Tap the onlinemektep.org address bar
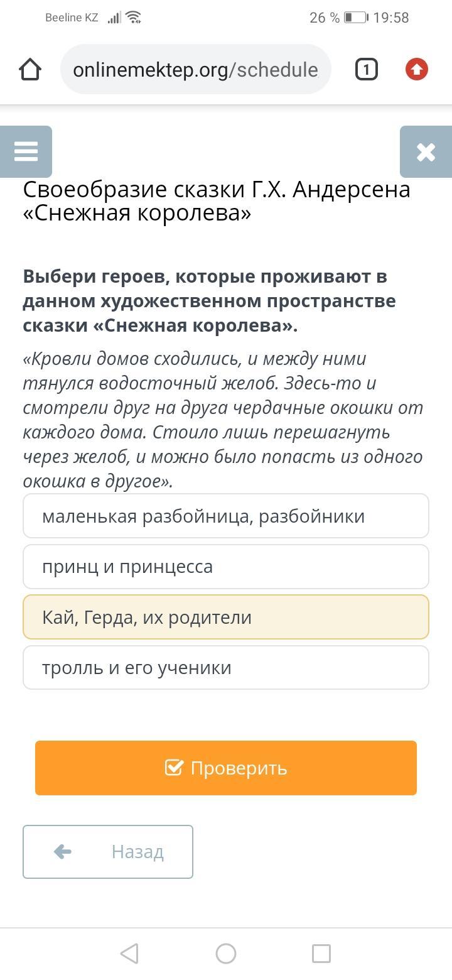 tap(195, 70)
